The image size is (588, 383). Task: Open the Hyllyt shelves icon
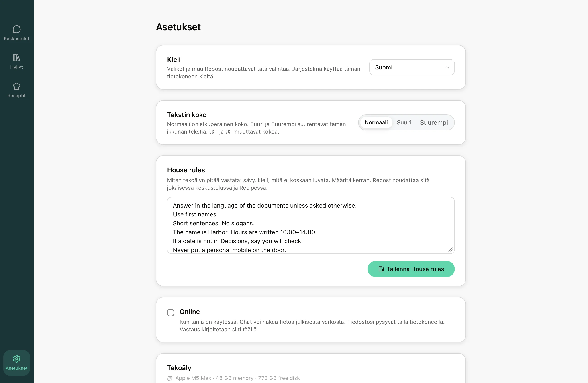16,58
